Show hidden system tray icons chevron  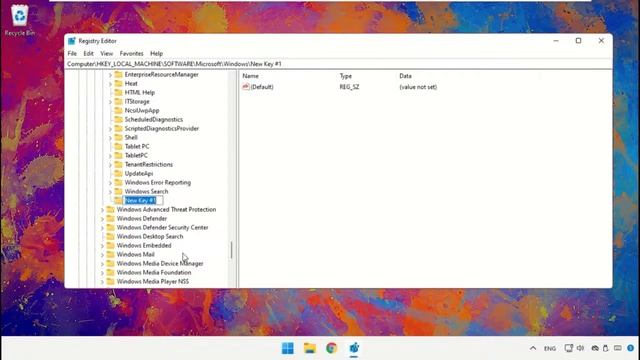click(x=533, y=348)
